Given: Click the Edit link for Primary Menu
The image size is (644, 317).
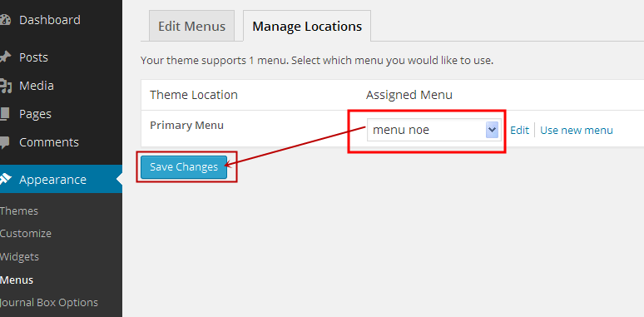Looking at the screenshot, I should (x=519, y=130).
